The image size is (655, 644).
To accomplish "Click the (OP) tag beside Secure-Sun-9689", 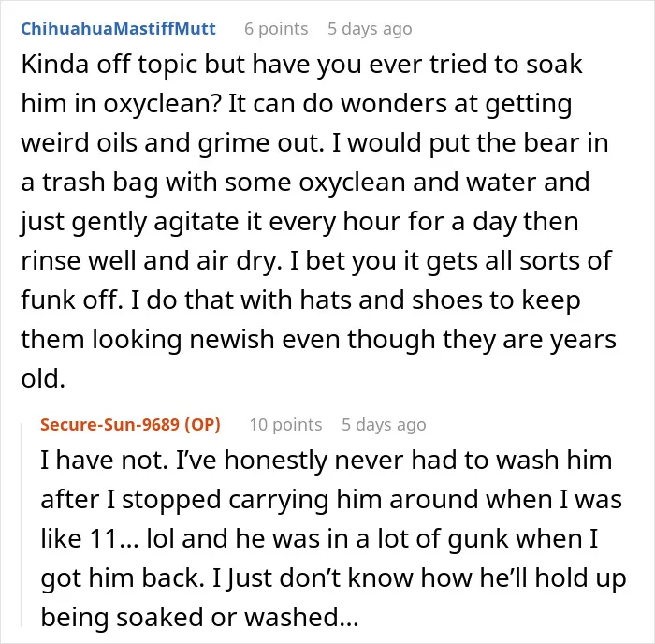I will pos(203,425).
